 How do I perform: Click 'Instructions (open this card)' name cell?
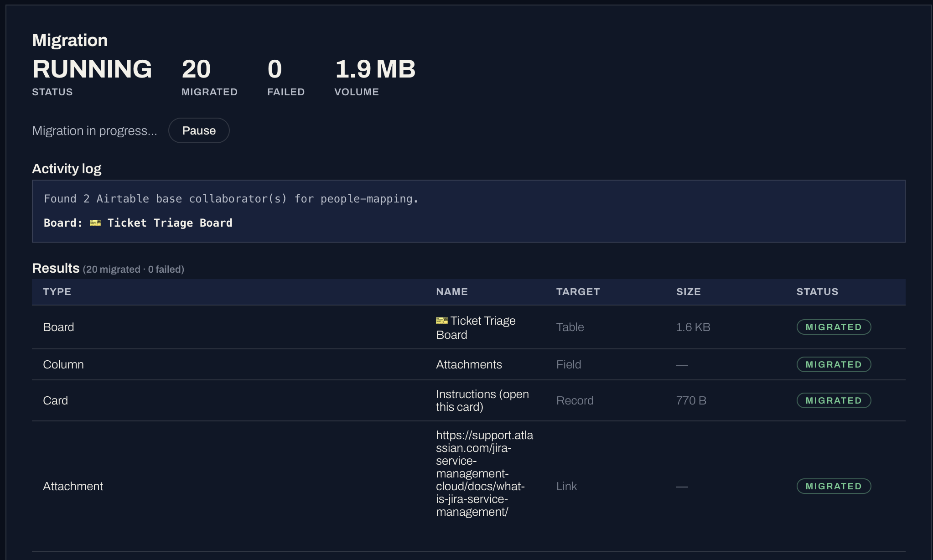tap(482, 400)
